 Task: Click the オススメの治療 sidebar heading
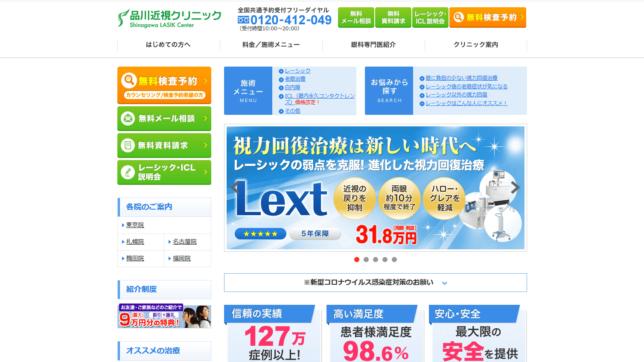pos(164,351)
